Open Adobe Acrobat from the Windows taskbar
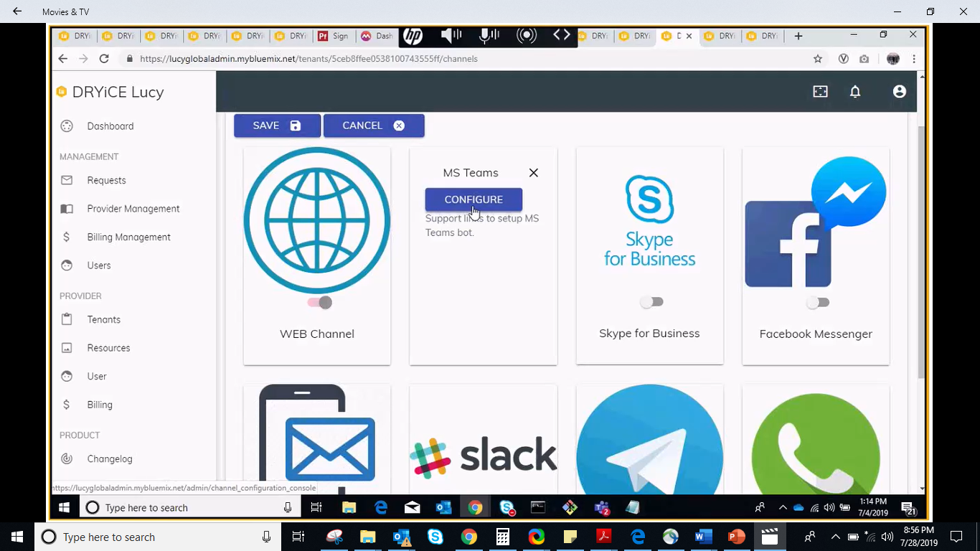This screenshot has height=551, width=980. 604,537
